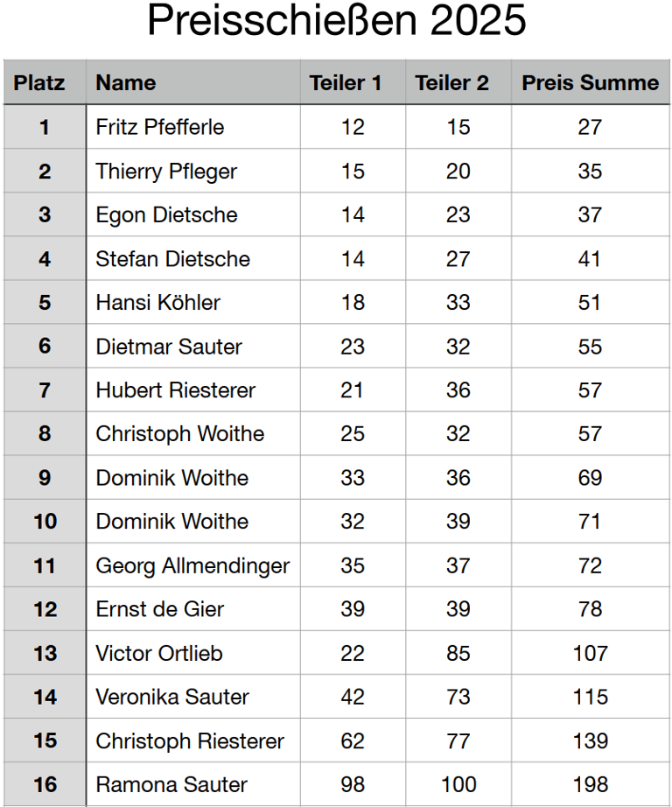Select Egon Dietsche in the Name column

point(166,214)
